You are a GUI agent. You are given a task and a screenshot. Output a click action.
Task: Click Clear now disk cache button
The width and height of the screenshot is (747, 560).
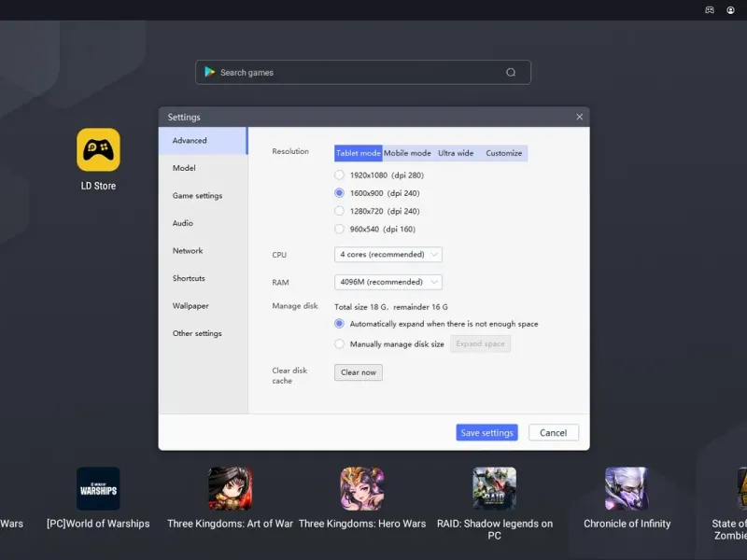359,372
